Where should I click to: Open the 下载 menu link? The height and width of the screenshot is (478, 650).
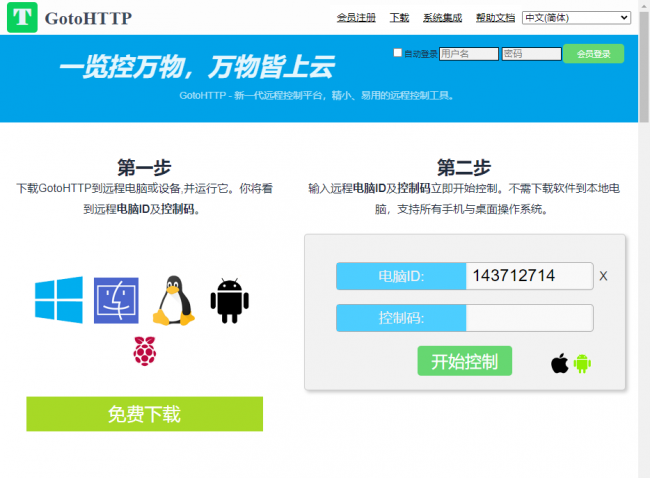point(399,18)
